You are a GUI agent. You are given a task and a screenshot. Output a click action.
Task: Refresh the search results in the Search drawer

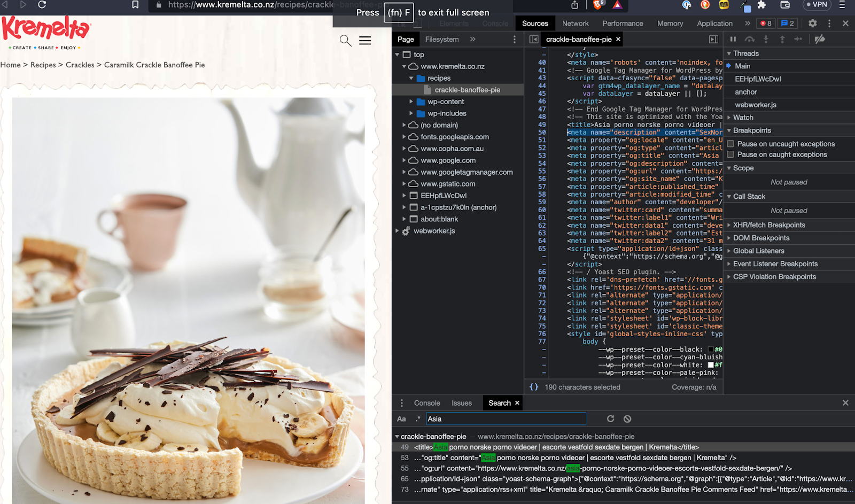[x=610, y=418]
